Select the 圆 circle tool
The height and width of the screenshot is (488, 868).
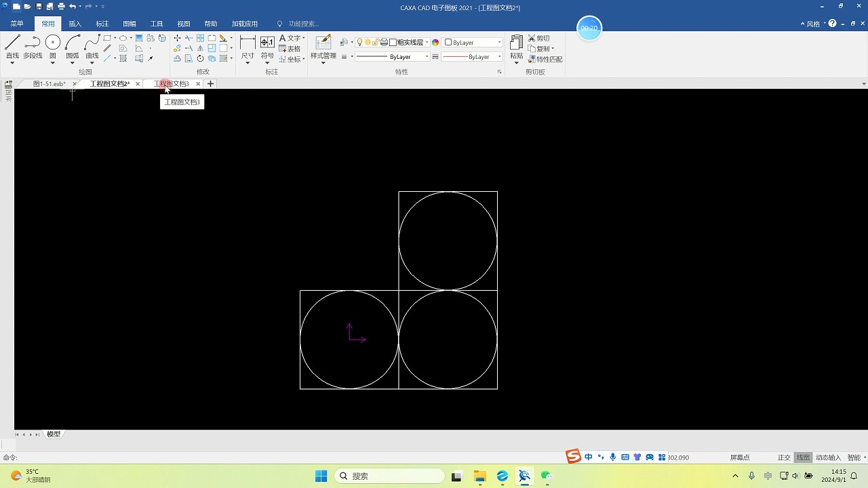[53, 47]
